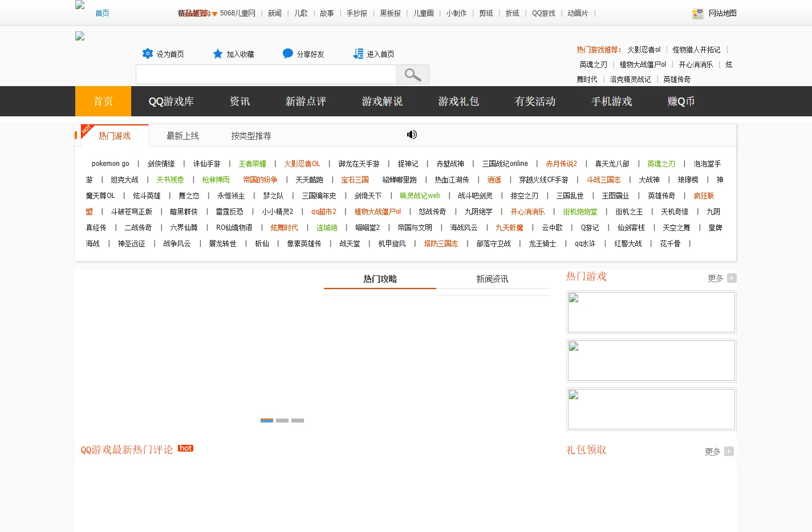Open the pokemon go game link
The image size is (812, 532).
[111, 164]
